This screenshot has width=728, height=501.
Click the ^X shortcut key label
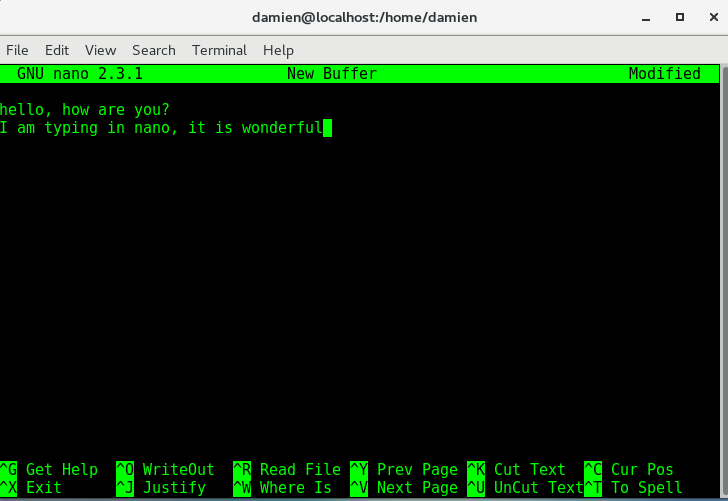click(x=8, y=488)
